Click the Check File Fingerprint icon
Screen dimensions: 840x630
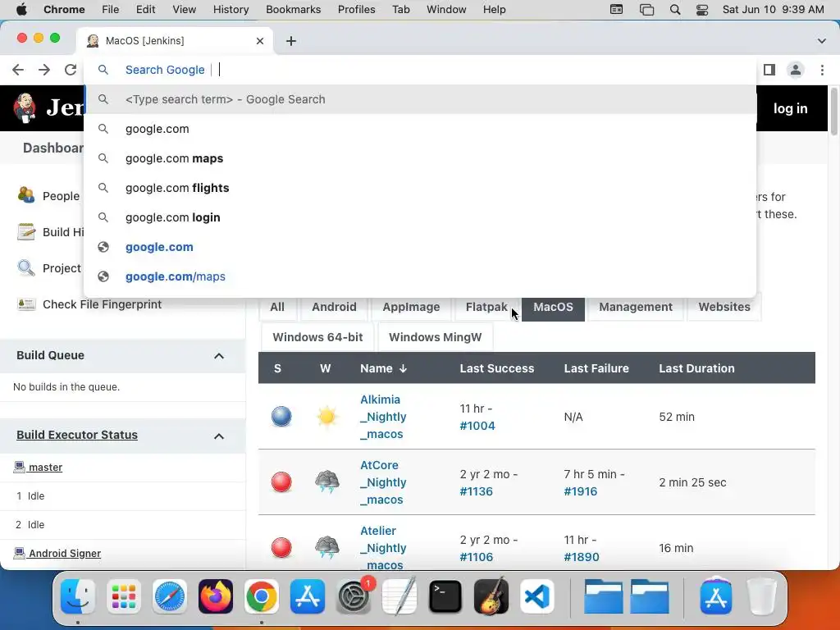[25, 304]
